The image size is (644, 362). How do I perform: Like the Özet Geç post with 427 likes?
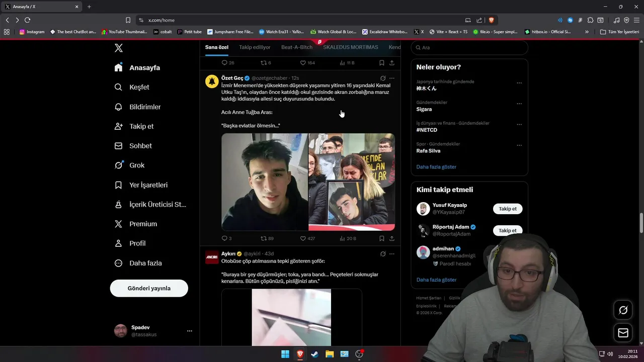(303, 238)
